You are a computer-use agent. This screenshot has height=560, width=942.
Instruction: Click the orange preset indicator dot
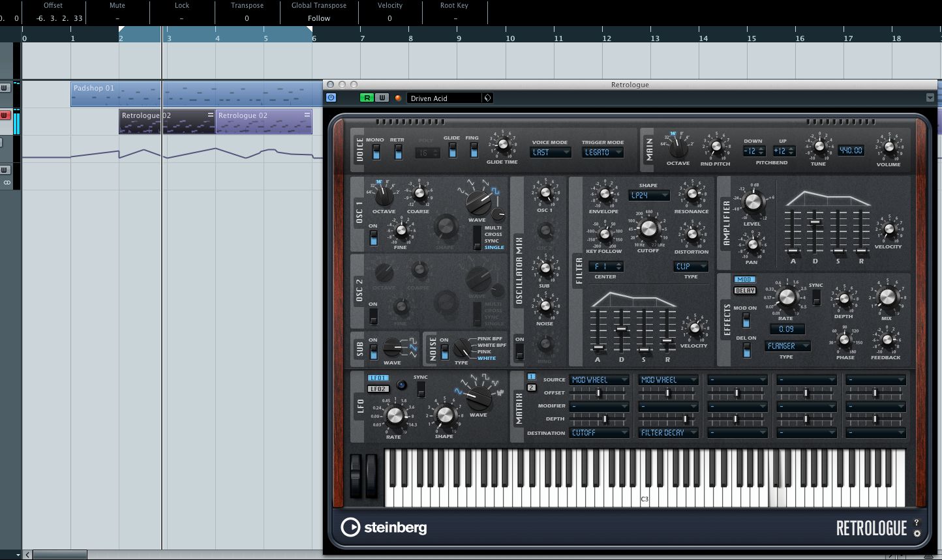(x=398, y=98)
